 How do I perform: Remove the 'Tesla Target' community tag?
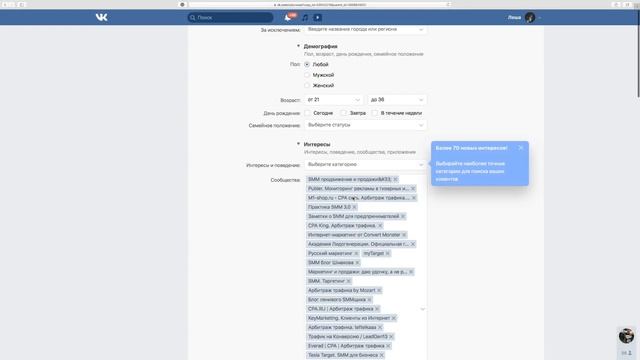click(382, 355)
